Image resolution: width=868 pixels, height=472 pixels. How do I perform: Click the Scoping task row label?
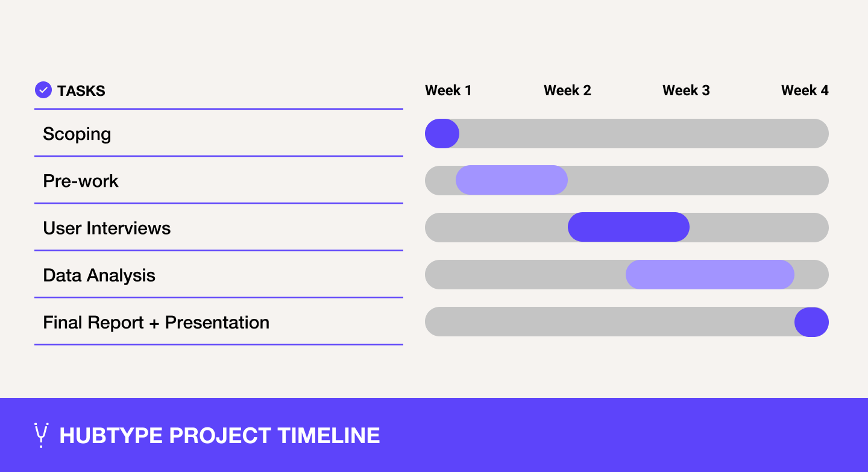77,134
